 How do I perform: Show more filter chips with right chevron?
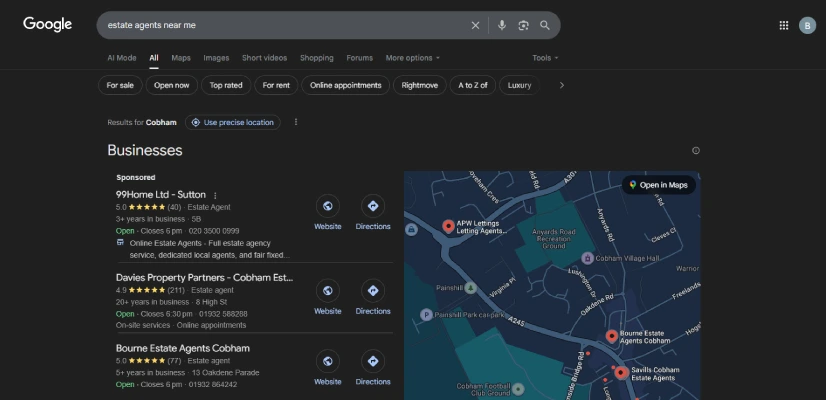click(x=562, y=85)
